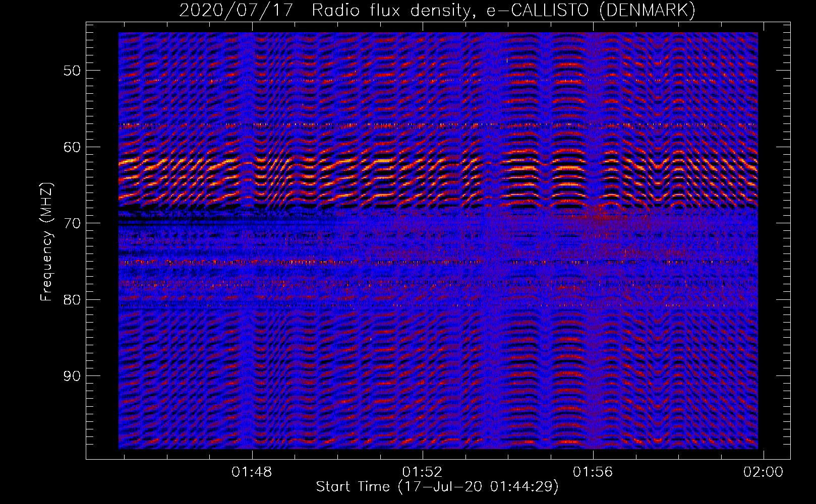Click the 01:52 time tick label

(x=422, y=472)
